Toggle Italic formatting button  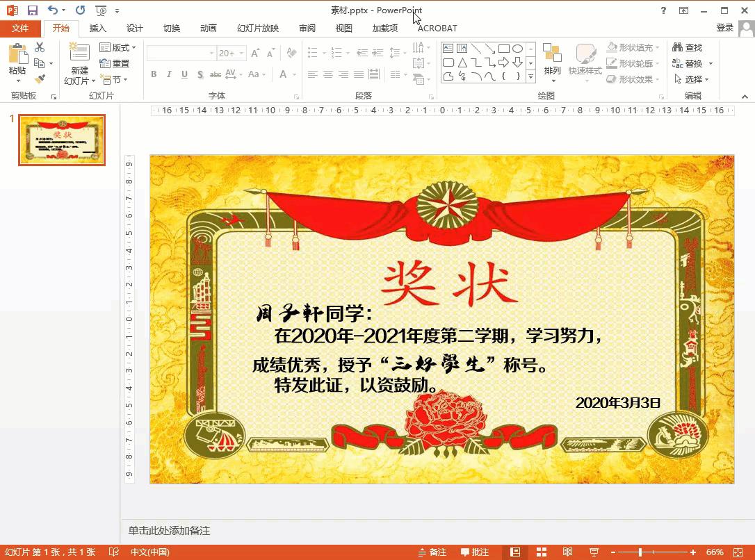169,74
